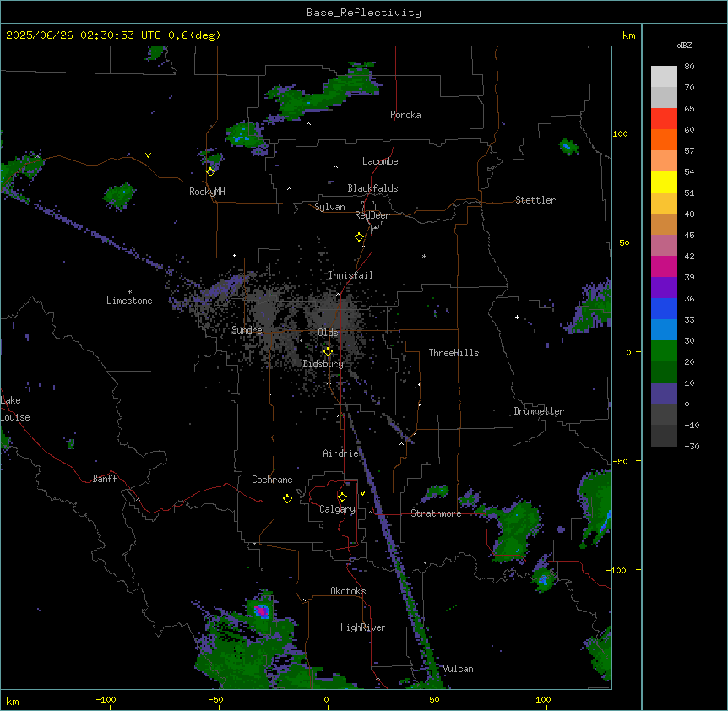Screen dimensions: 728x711
Task: Click the 50 tick on the bottom axis
Action: [x=434, y=699]
